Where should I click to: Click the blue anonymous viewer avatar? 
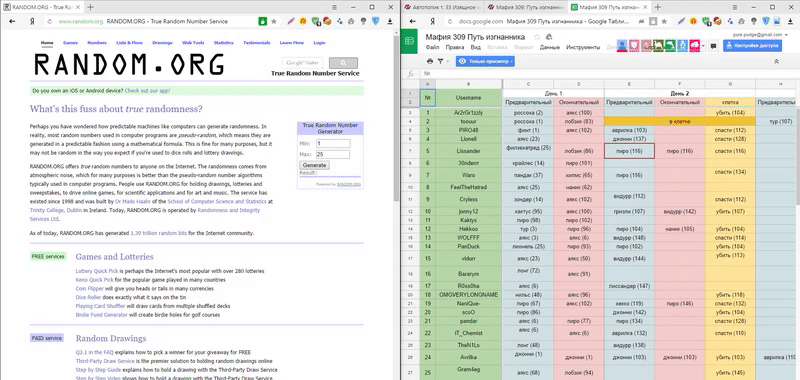pos(621,45)
